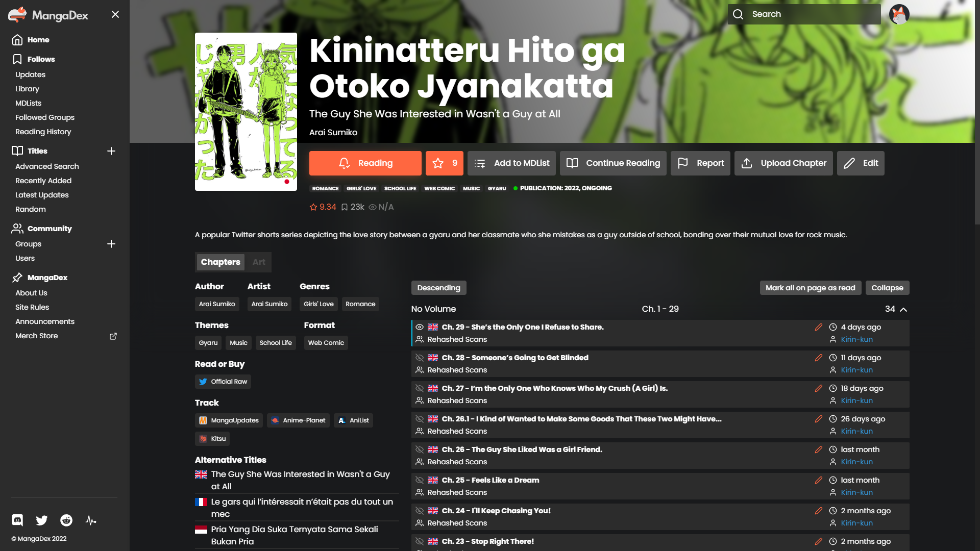Image resolution: width=980 pixels, height=551 pixels.
Task: Close the sidebar menu
Action: click(x=115, y=14)
